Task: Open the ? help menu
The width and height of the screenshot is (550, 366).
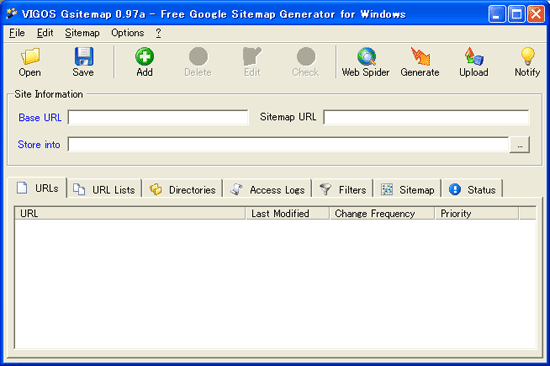Action: click(x=159, y=33)
